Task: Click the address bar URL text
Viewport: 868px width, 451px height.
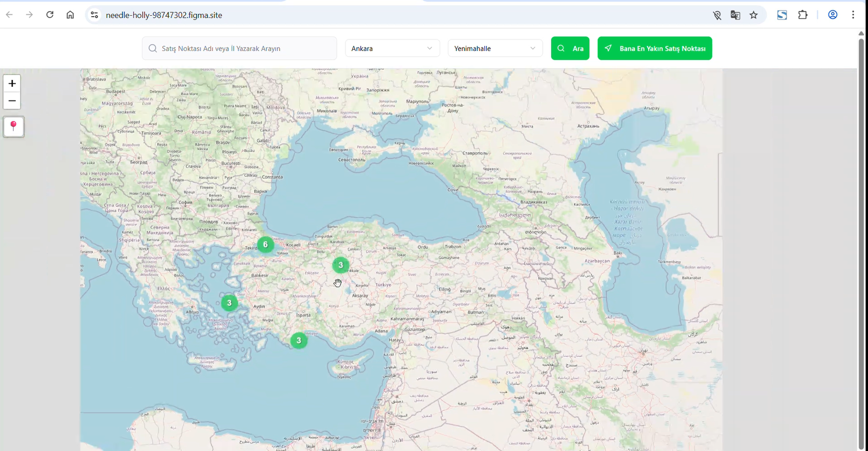Action: [x=164, y=15]
